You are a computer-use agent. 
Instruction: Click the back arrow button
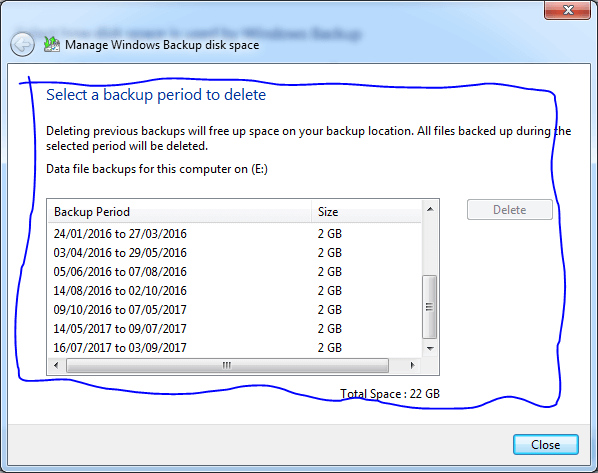[22, 45]
